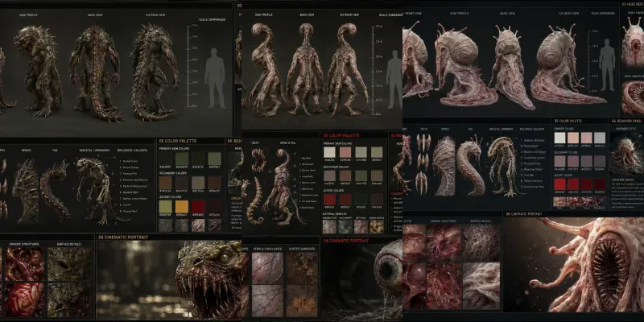
Task: Select the lavender-grey primary swatch on the snail creature sheet
Action: 600,138
